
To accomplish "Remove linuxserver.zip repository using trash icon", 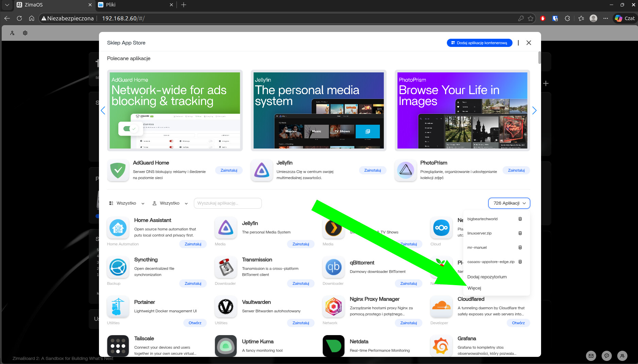I will click(520, 233).
